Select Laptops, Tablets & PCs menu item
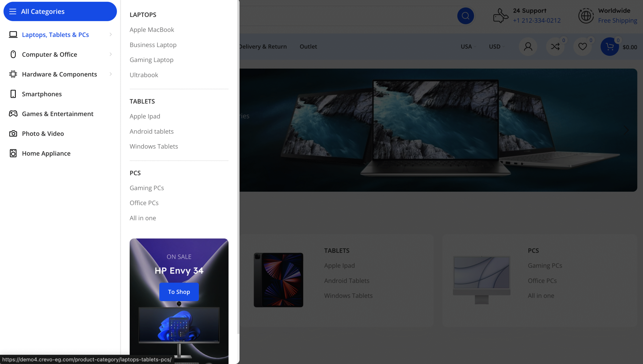 pyautogui.click(x=55, y=35)
